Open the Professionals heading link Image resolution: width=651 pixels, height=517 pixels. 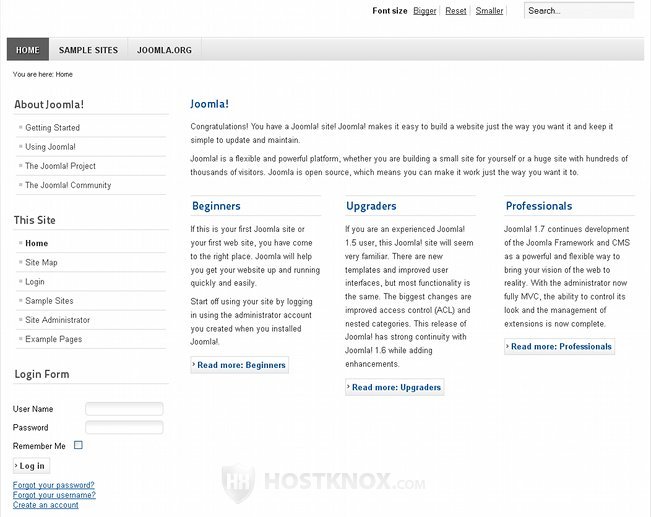[x=539, y=206]
